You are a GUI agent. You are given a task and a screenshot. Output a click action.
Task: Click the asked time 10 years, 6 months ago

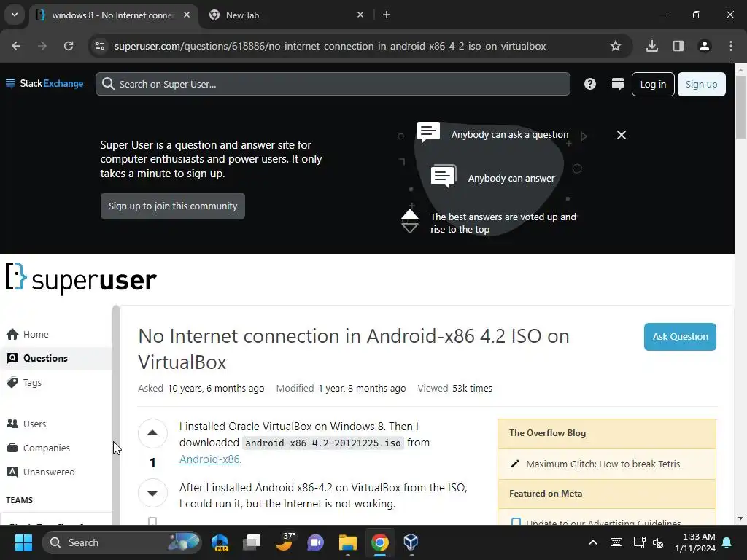(x=216, y=388)
